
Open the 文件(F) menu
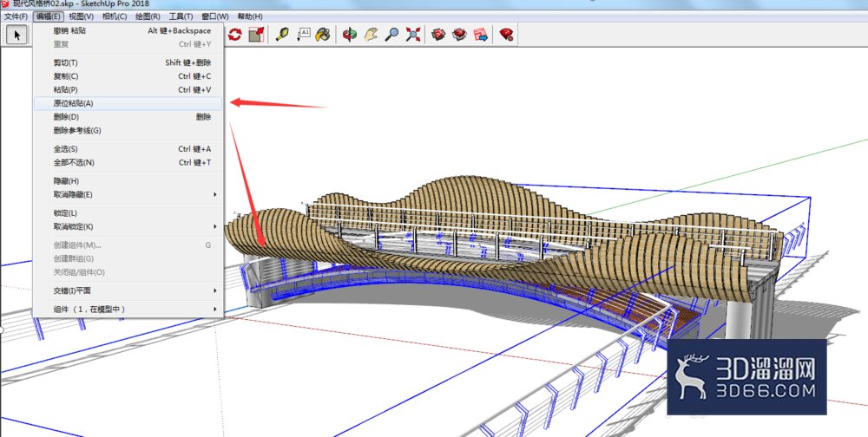click(x=16, y=16)
